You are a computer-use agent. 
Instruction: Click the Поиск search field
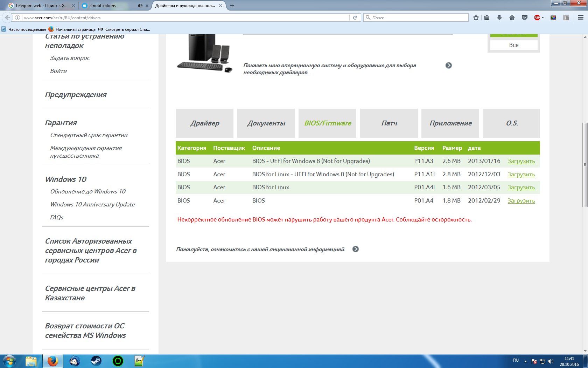click(416, 18)
